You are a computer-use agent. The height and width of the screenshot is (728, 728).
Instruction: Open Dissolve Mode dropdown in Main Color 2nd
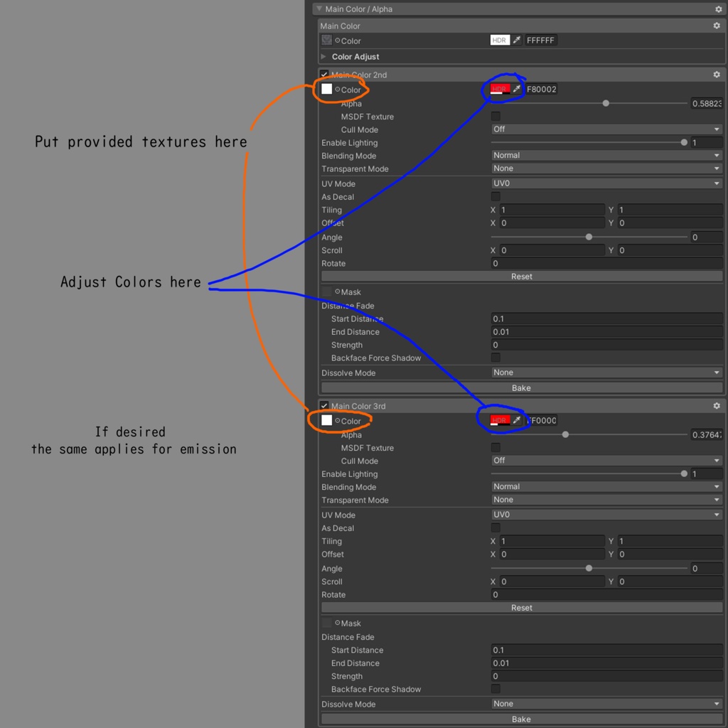tap(607, 373)
